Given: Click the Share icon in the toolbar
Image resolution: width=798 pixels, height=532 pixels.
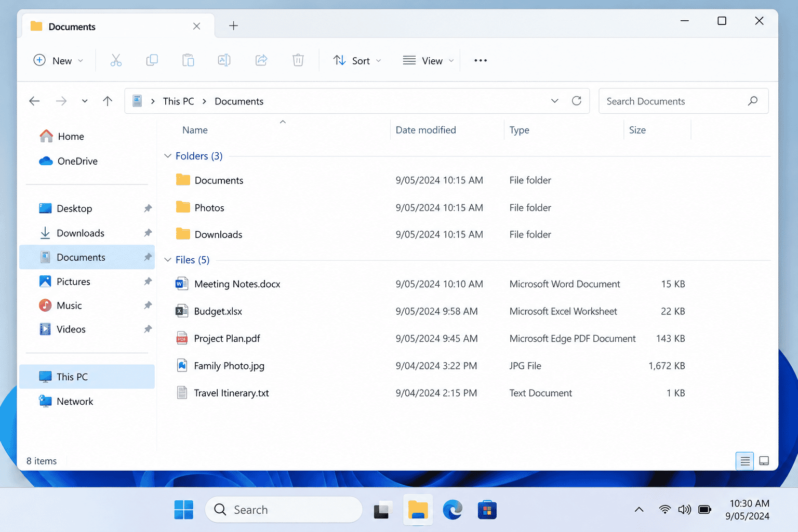Looking at the screenshot, I should pyautogui.click(x=261, y=60).
